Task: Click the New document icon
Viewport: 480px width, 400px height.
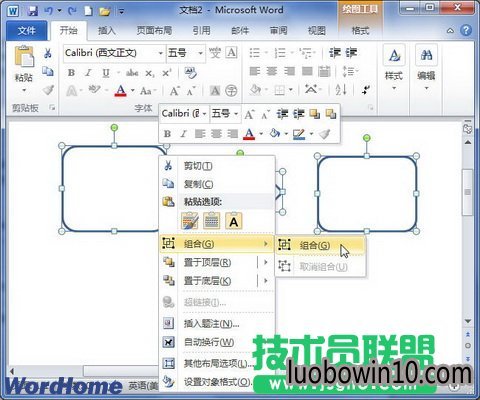Action: pos(88,11)
